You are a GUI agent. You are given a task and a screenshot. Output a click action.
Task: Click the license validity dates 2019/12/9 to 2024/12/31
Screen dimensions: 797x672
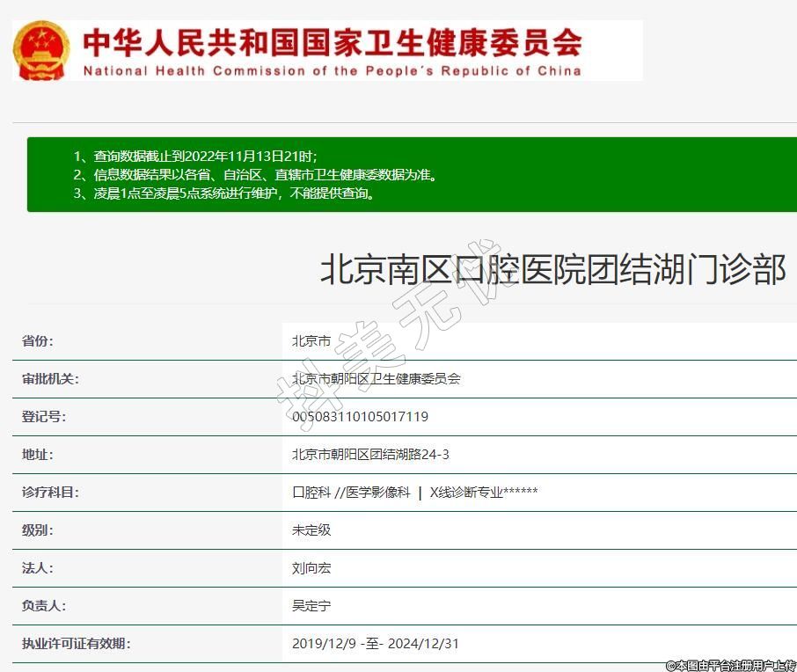(375, 644)
